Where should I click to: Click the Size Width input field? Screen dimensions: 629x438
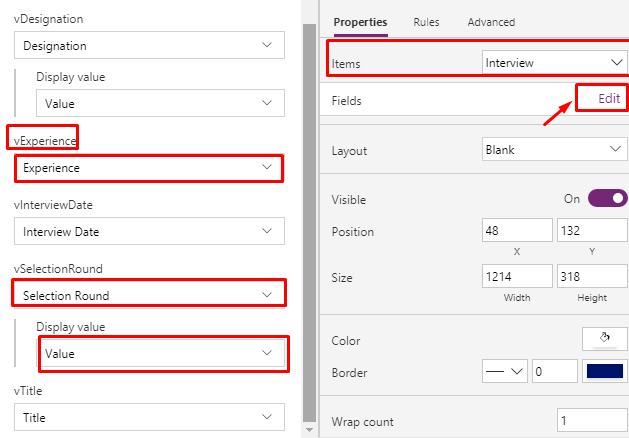(x=517, y=276)
